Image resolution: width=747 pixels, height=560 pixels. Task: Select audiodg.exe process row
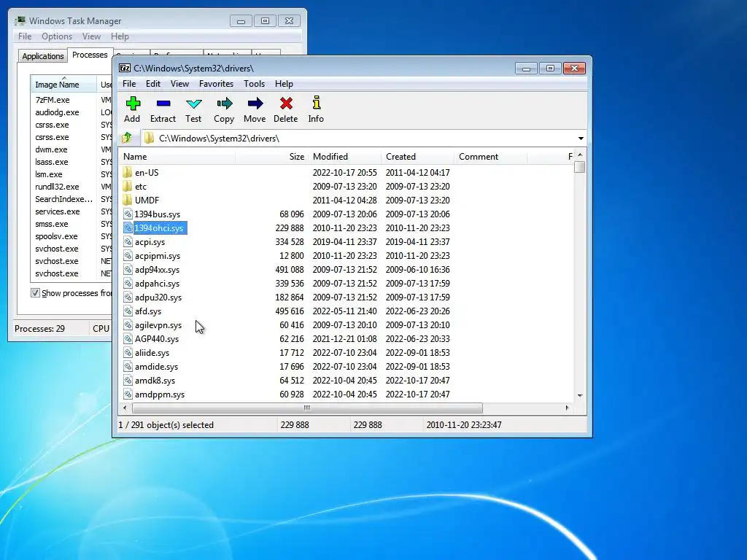pyautogui.click(x=57, y=112)
